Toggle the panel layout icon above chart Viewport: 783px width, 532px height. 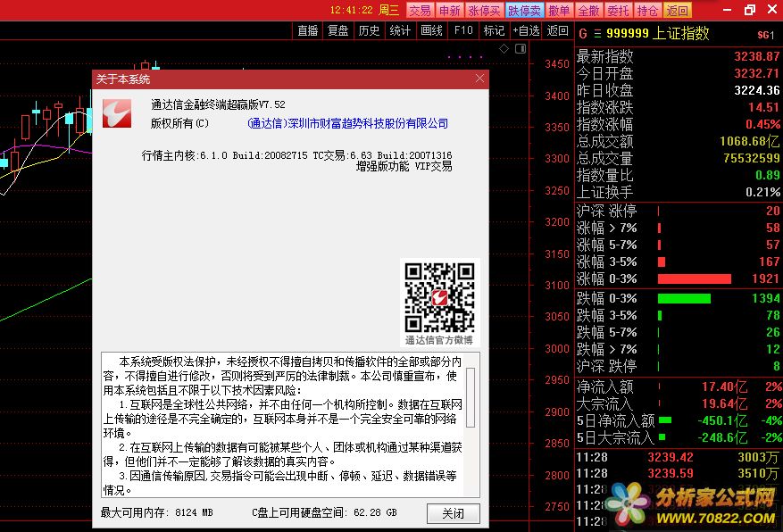click(521, 48)
